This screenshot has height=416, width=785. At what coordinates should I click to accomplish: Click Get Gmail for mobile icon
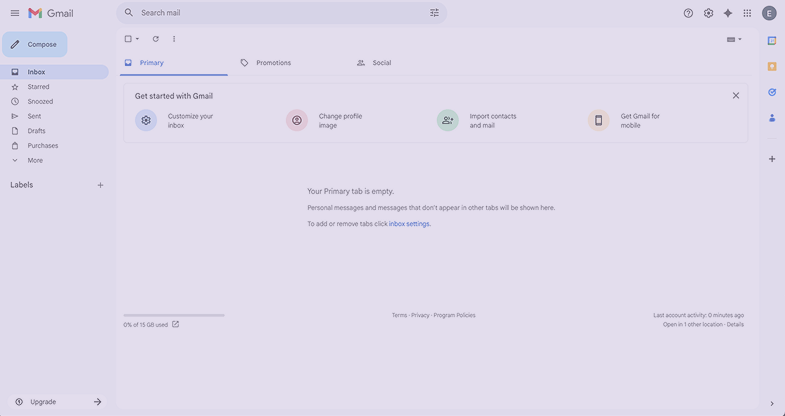[598, 120]
